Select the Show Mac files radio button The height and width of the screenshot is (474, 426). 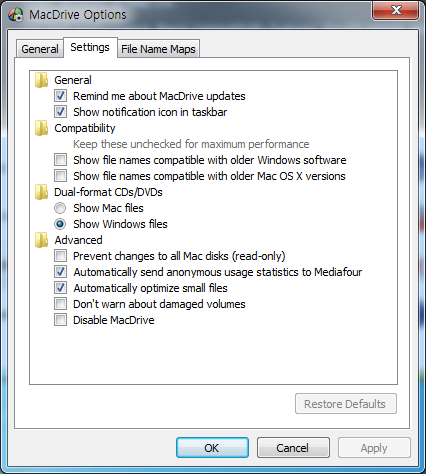pos(60,208)
